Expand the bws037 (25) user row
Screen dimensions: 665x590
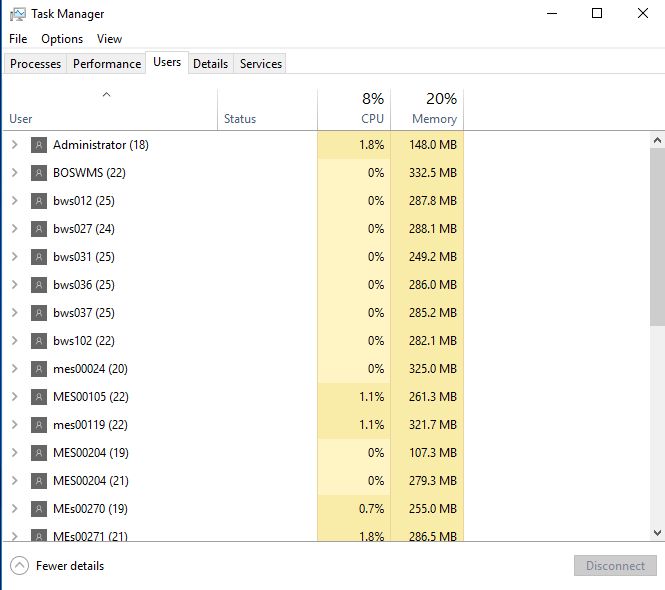point(14,313)
